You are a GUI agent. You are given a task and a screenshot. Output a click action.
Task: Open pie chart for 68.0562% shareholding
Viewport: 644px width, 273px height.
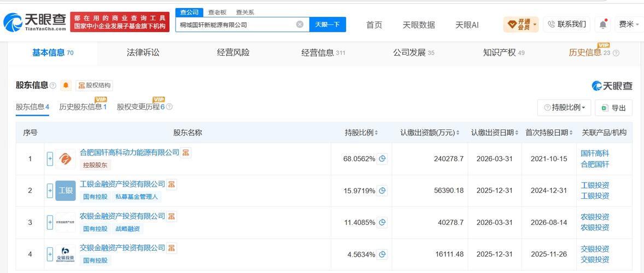pyautogui.click(x=382, y=159)
